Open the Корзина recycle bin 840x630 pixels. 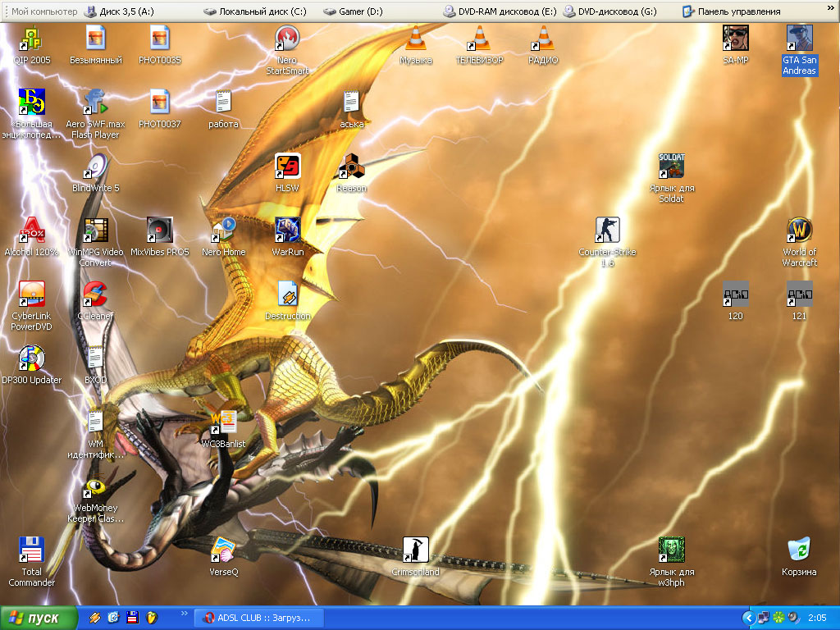799,557
